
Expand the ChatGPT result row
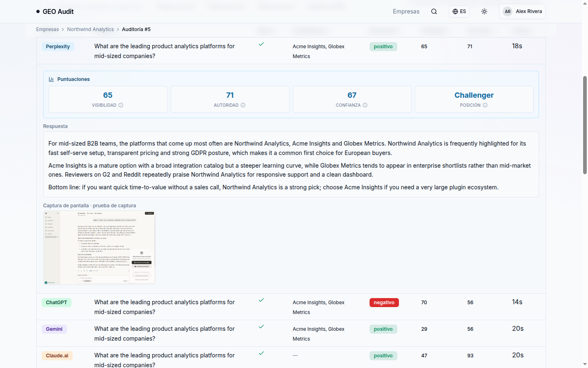[291, 307]
